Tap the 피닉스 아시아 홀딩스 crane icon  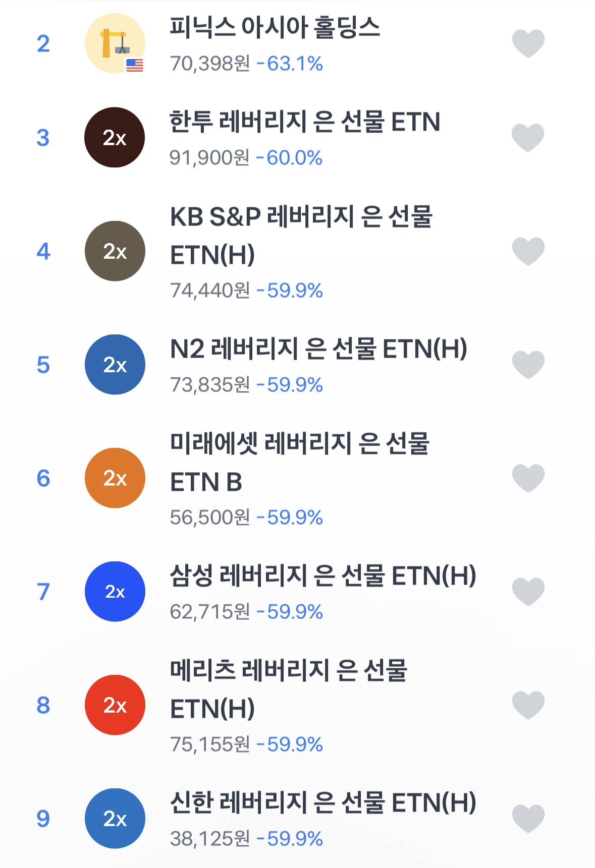point(115,43)
